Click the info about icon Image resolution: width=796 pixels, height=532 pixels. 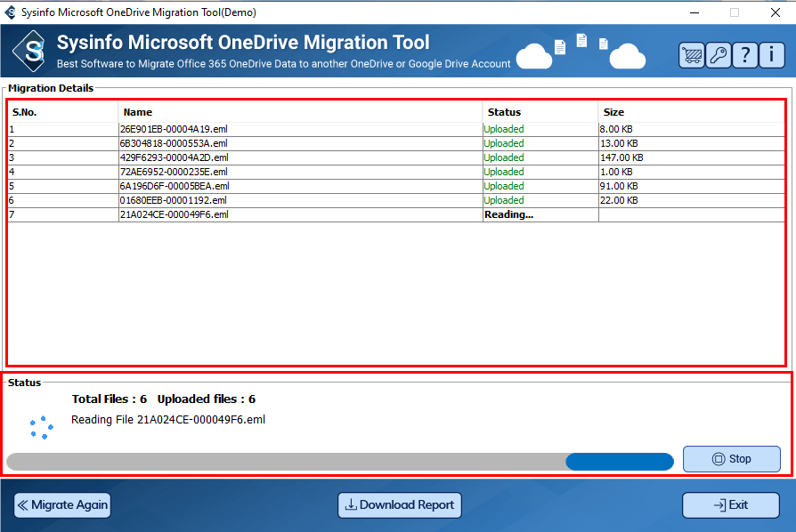click(771, 55)
